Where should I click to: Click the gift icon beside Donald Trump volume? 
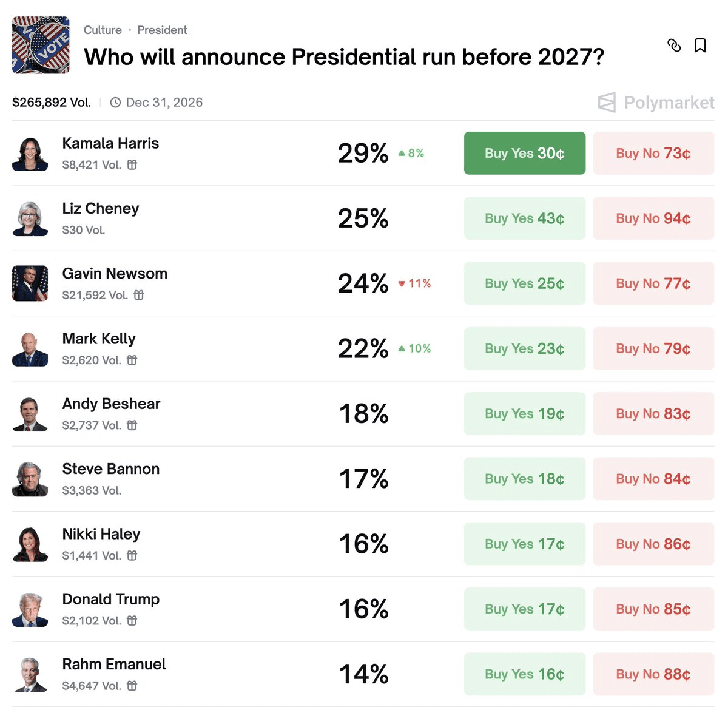132,620
